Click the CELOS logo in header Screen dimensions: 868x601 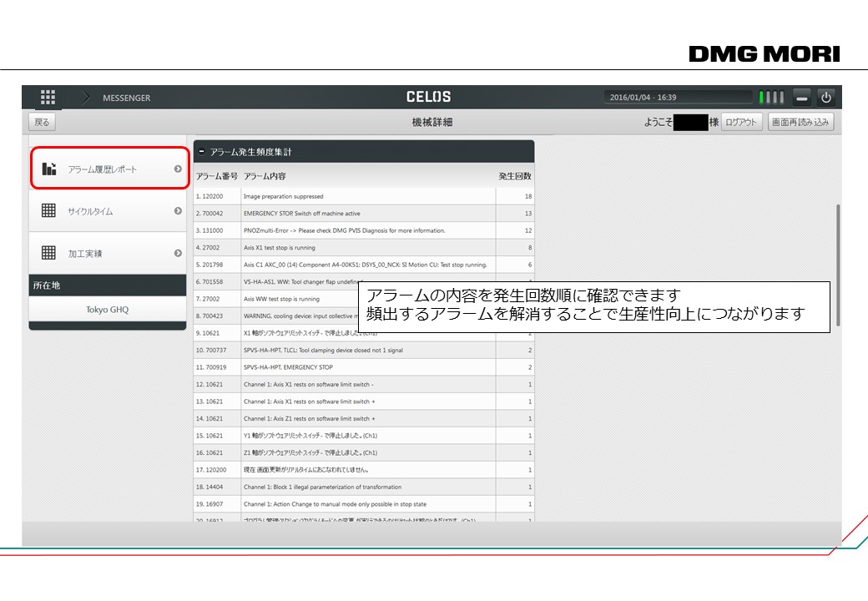(x=428, y=97)
